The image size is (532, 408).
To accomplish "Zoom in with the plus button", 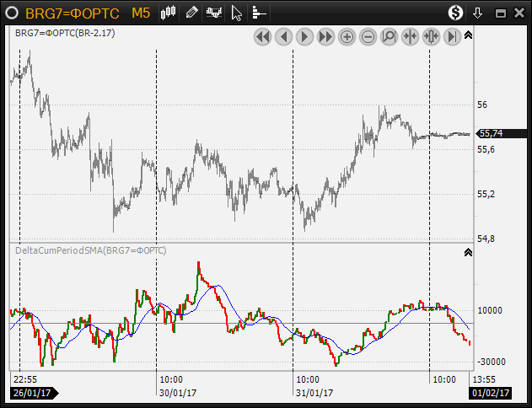I will (347, 36).
